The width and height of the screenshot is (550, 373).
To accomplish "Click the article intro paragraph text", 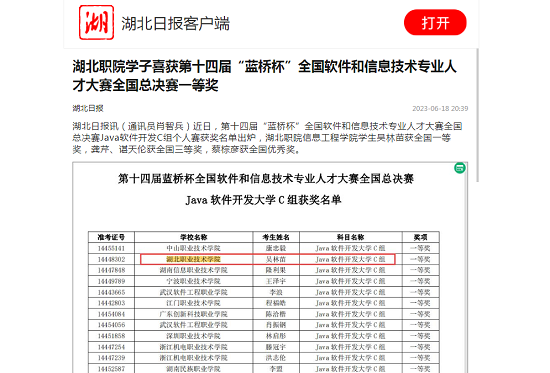I will pos(267,138).
